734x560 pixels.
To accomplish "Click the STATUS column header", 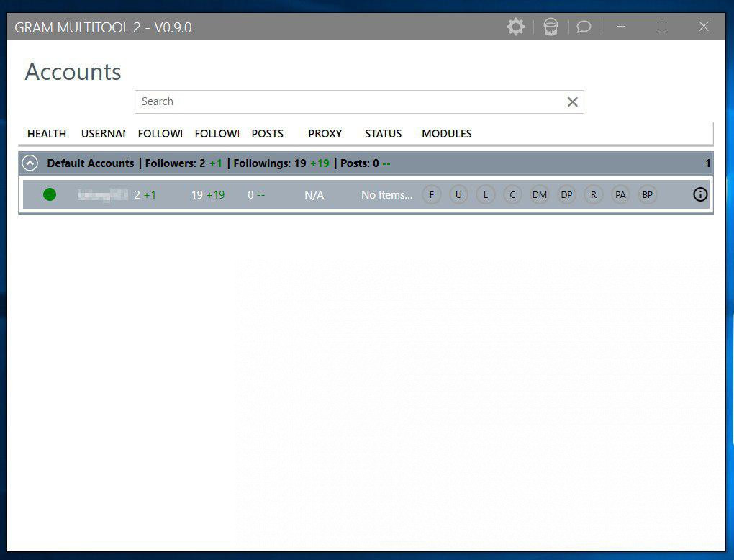I will pyautogui.click(x=383, y=134).
